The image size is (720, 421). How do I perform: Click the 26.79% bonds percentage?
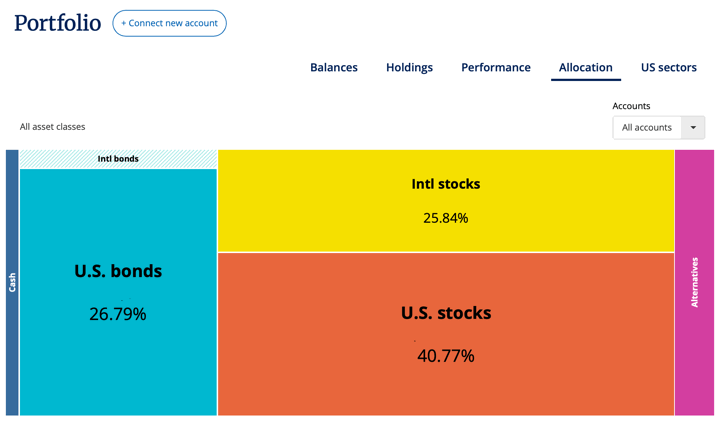pyautogui.click(x=118, y=314)
